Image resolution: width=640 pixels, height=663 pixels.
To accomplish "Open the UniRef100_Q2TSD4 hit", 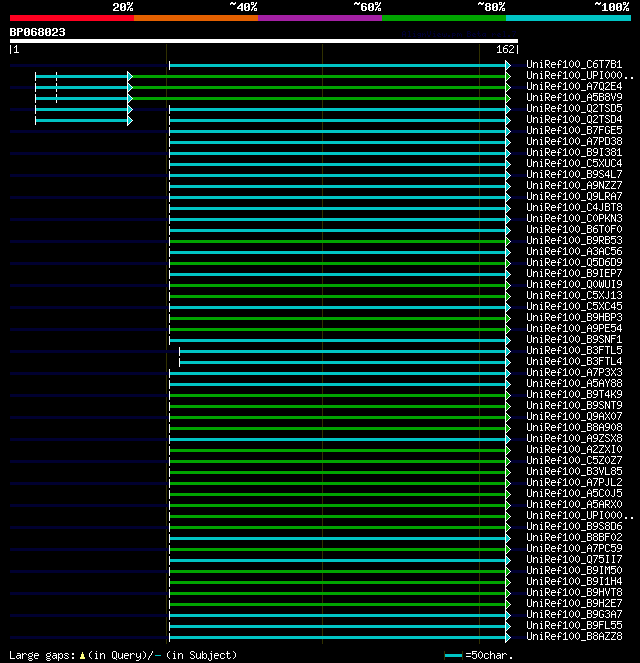I will point(574,120).
